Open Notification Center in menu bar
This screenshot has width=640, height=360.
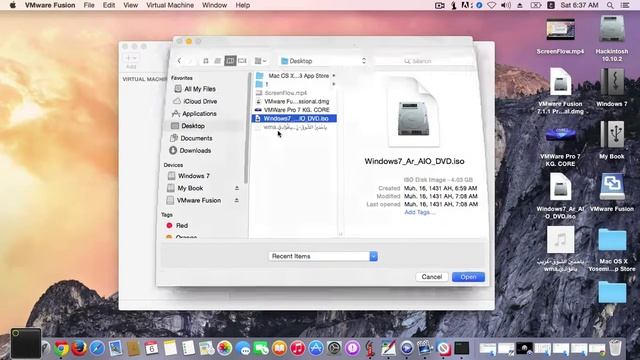pos(625,5)
